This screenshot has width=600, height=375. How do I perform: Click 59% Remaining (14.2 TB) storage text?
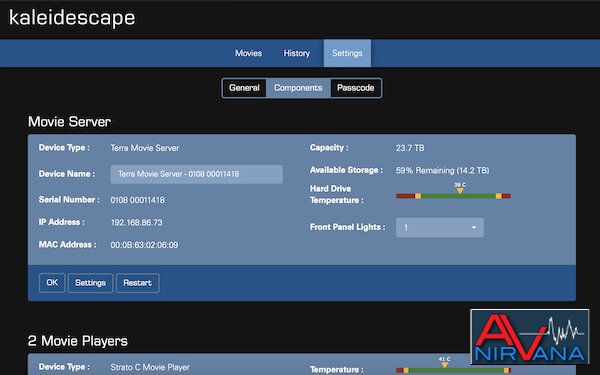[442, 170]
